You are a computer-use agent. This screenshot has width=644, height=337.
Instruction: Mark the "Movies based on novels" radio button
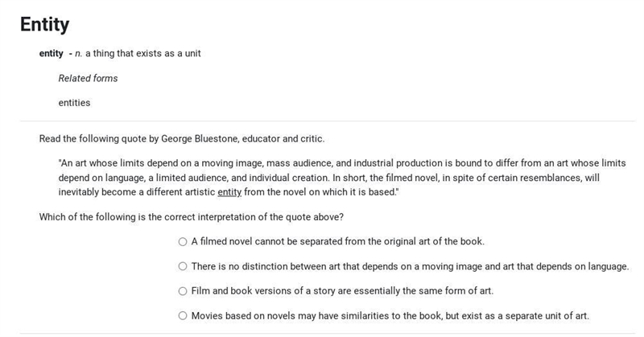(183, 315)
